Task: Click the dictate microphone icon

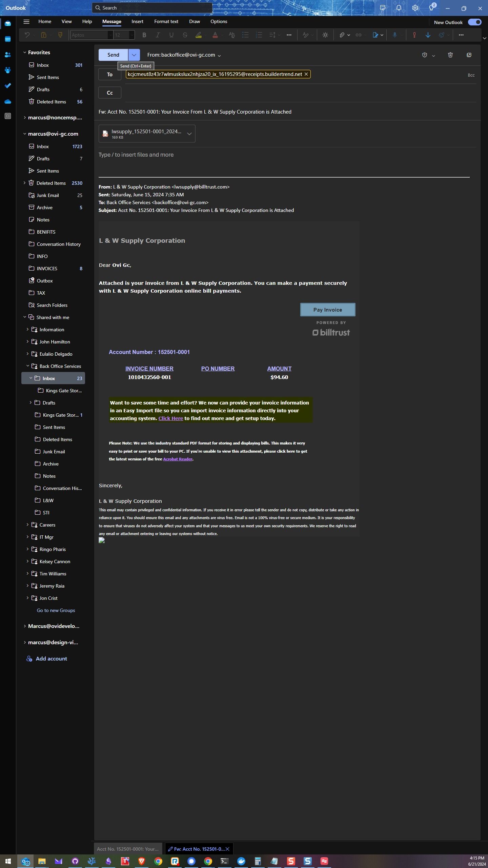Action: (395, 35)
